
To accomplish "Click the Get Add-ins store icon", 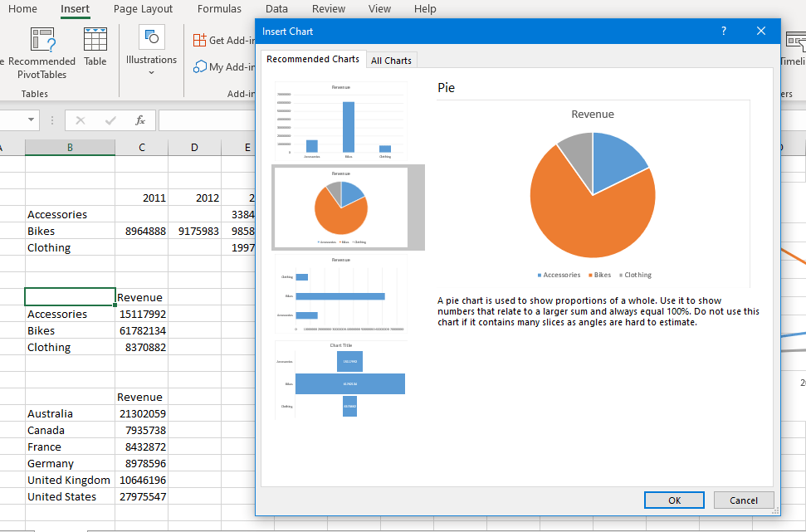I will (x=200, y=40).
